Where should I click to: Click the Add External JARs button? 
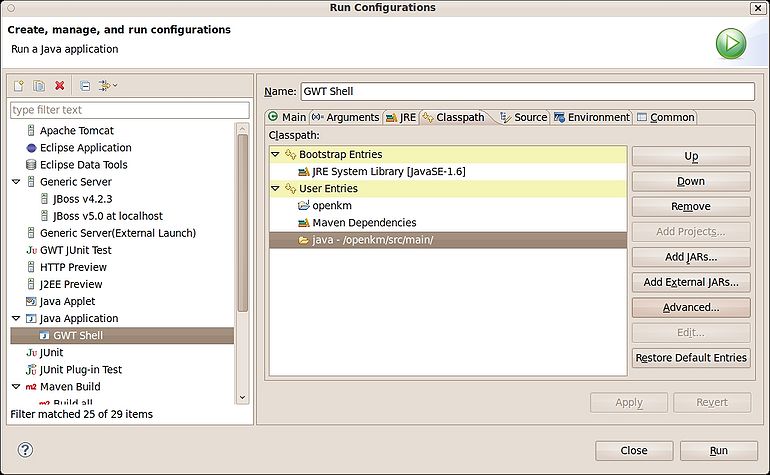(691, 282)
